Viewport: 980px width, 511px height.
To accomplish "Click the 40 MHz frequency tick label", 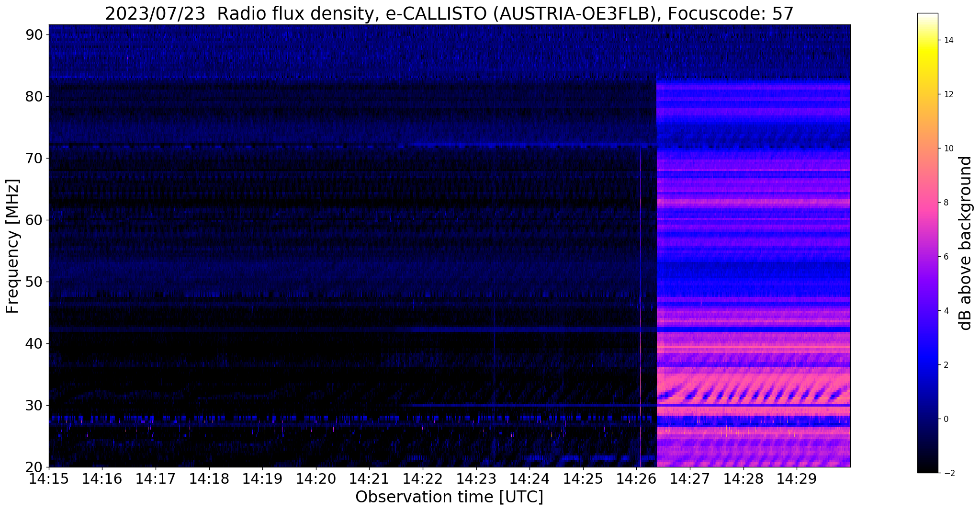I will (x=34, y=343).
